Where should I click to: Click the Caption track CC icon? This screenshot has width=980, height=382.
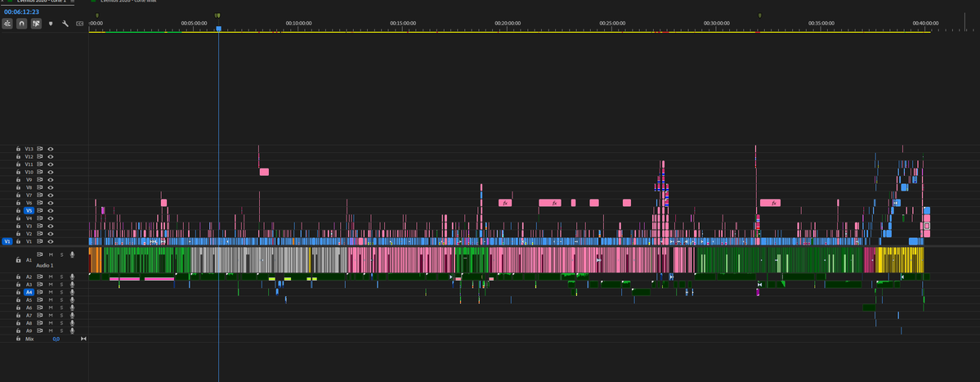tap(79, 24)
